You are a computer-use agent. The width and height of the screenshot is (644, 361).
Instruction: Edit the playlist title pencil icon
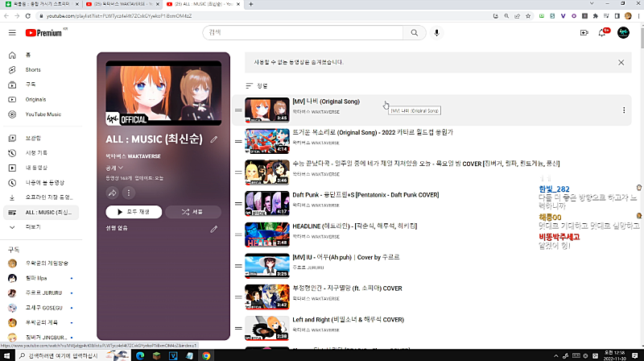point(214,139)
